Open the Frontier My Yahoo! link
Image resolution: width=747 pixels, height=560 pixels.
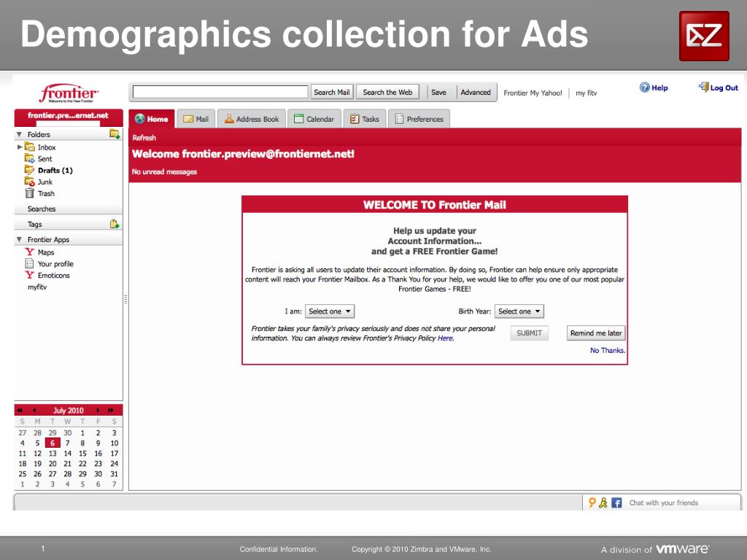click(x=533, y=93)
